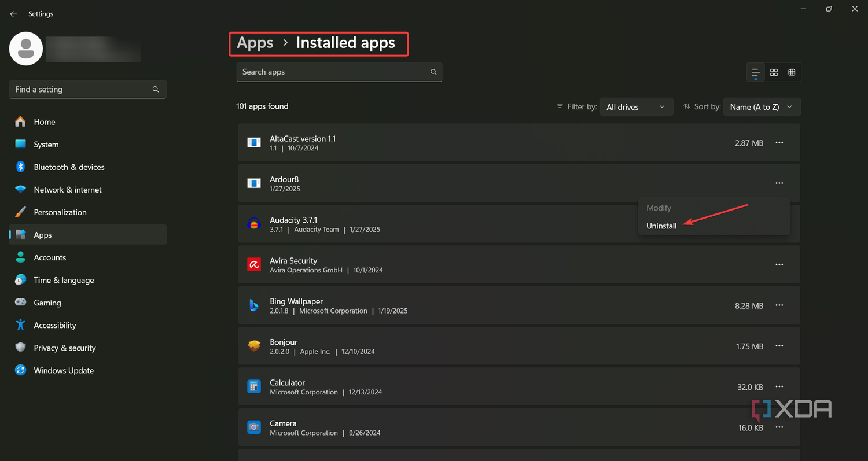Click the Search apps field

point(339,72)
